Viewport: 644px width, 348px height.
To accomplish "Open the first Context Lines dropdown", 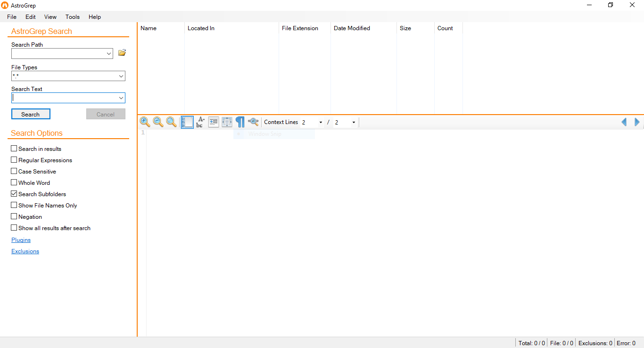I will [x=321, y=123].
